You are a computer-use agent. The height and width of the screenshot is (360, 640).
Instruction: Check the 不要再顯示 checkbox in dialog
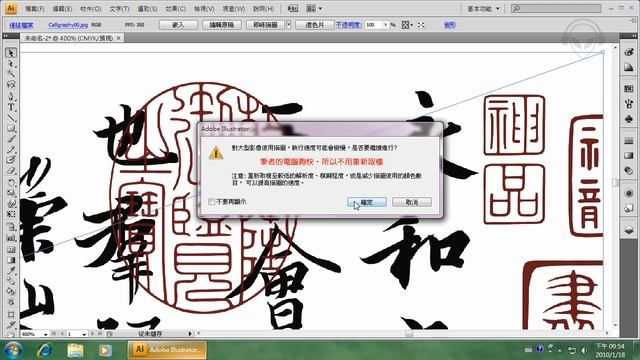coord(211,202)
